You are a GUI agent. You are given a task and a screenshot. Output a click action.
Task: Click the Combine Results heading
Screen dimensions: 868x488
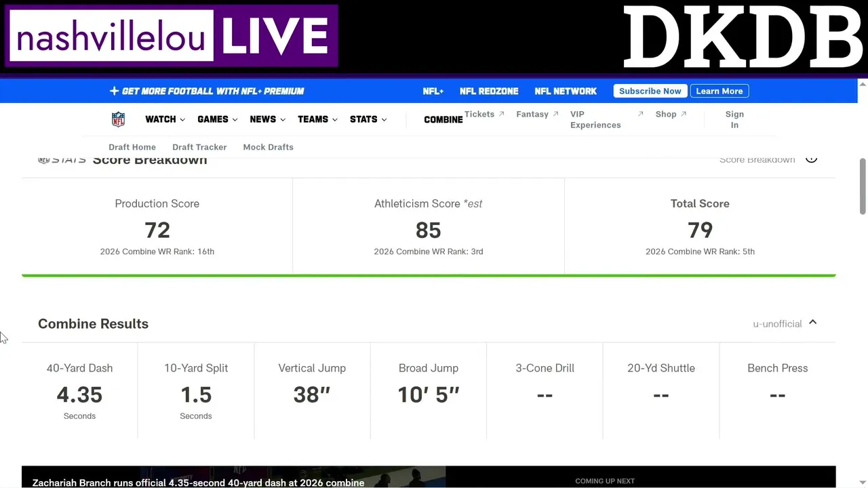point(93,323)
